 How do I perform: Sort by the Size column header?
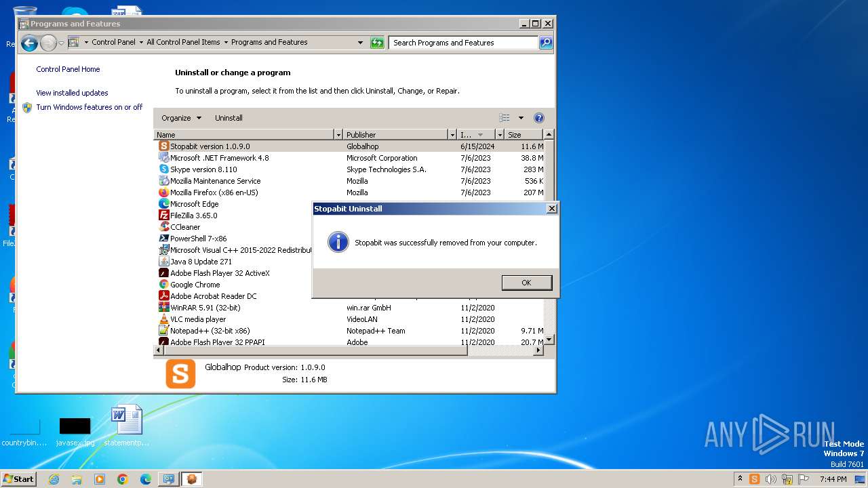[x=524, y=135]
